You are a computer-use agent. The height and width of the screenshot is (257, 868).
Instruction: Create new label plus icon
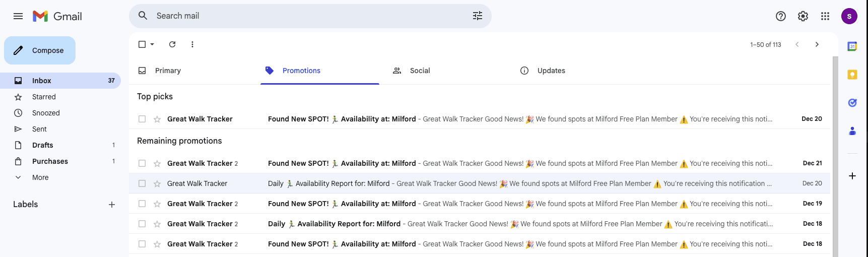coord(112,205)
